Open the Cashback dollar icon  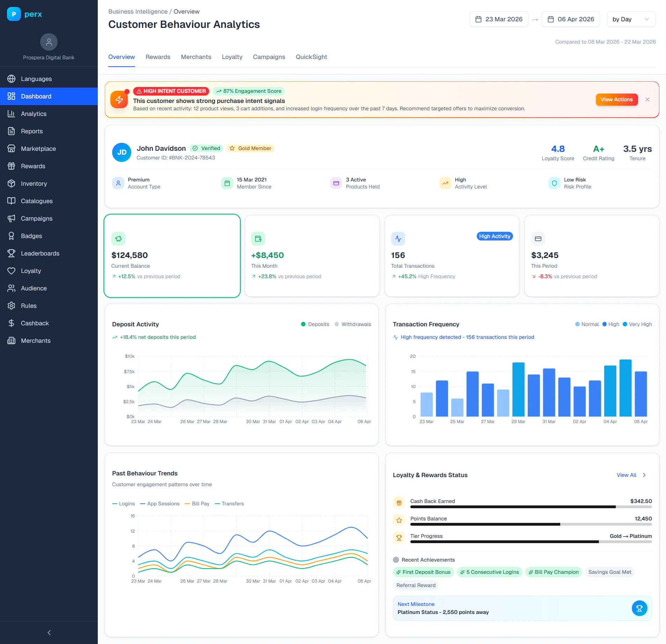[12, 323]
